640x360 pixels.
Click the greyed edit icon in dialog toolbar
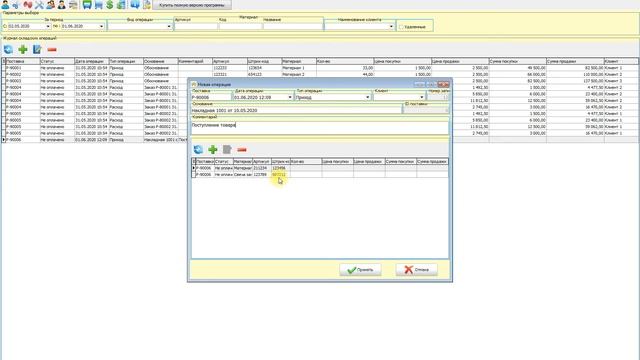[x=227, y=150]
